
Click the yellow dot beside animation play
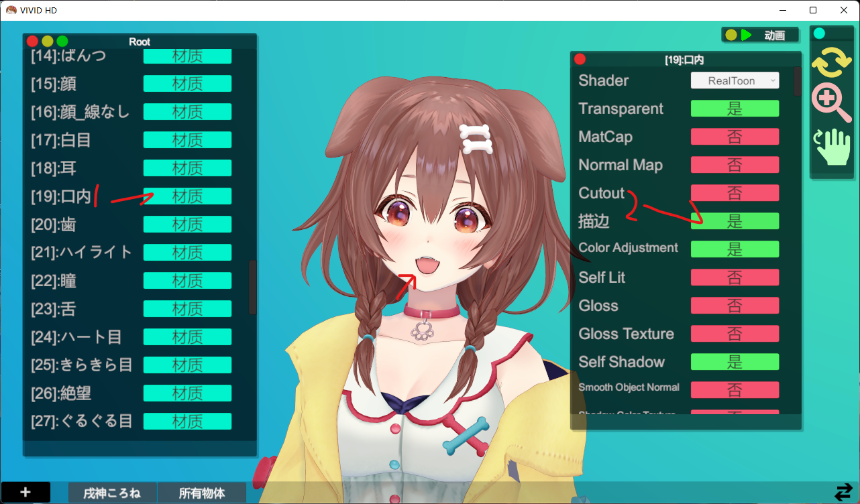pos(731,35)
